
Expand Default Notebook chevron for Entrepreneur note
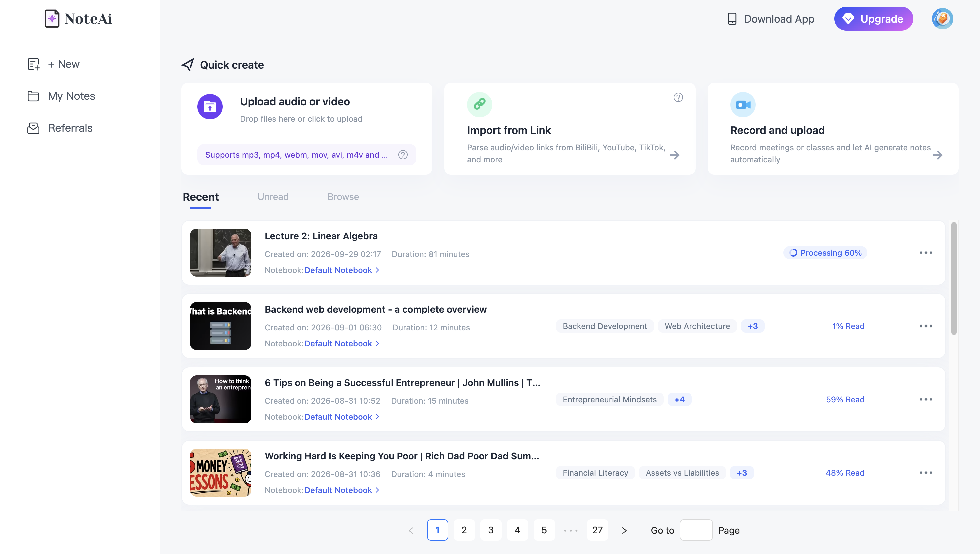377,417
